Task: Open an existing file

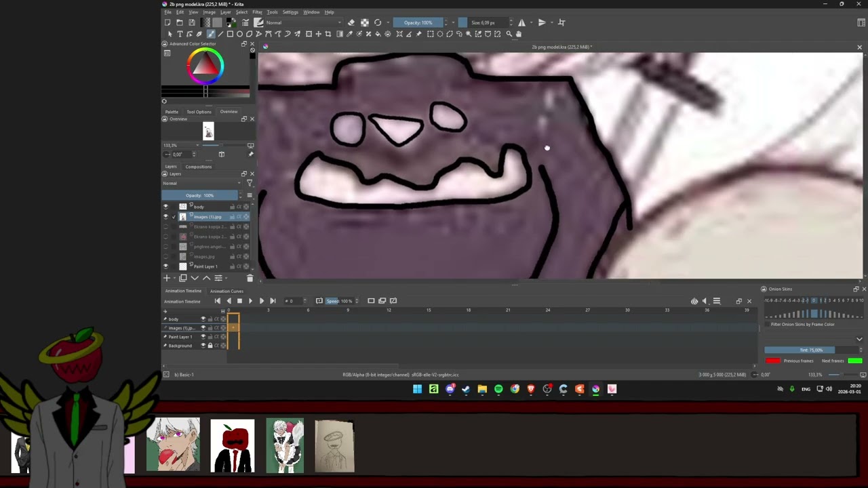Action: (x=180, y=22)
